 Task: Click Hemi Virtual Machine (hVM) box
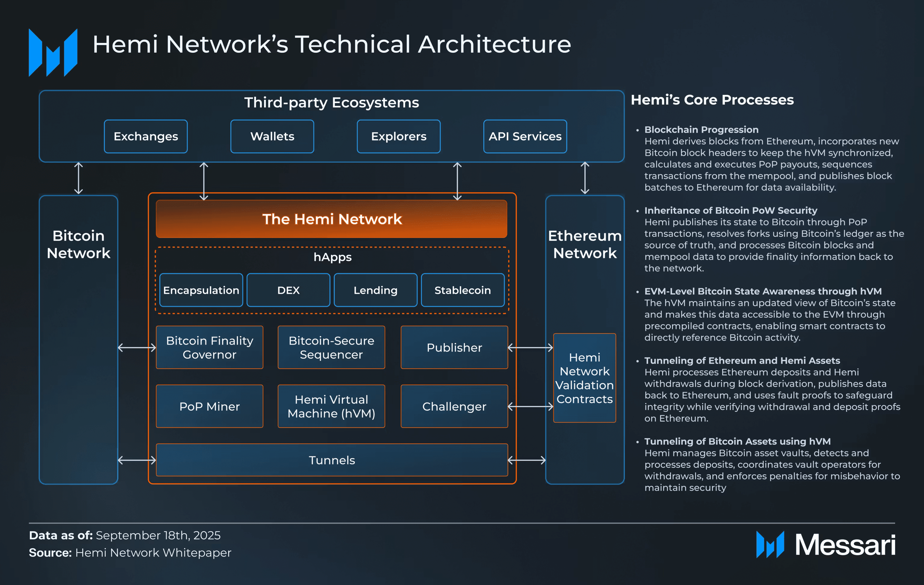coord(331,406)
